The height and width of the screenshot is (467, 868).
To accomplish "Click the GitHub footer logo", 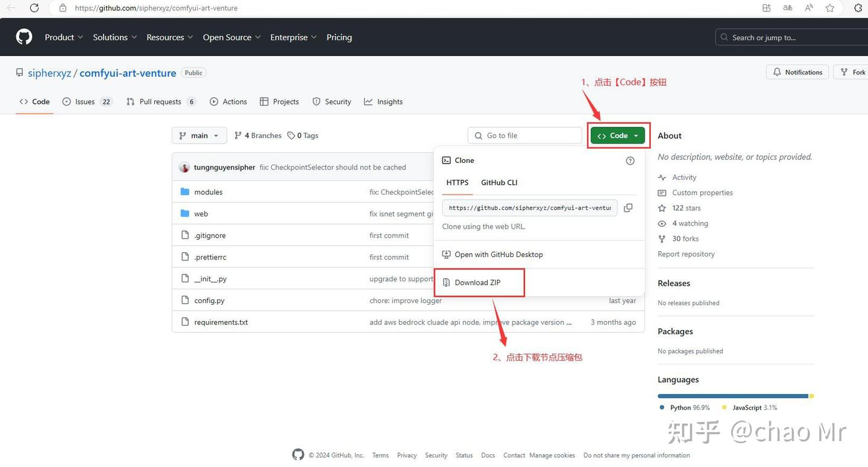I will (298, 455).
